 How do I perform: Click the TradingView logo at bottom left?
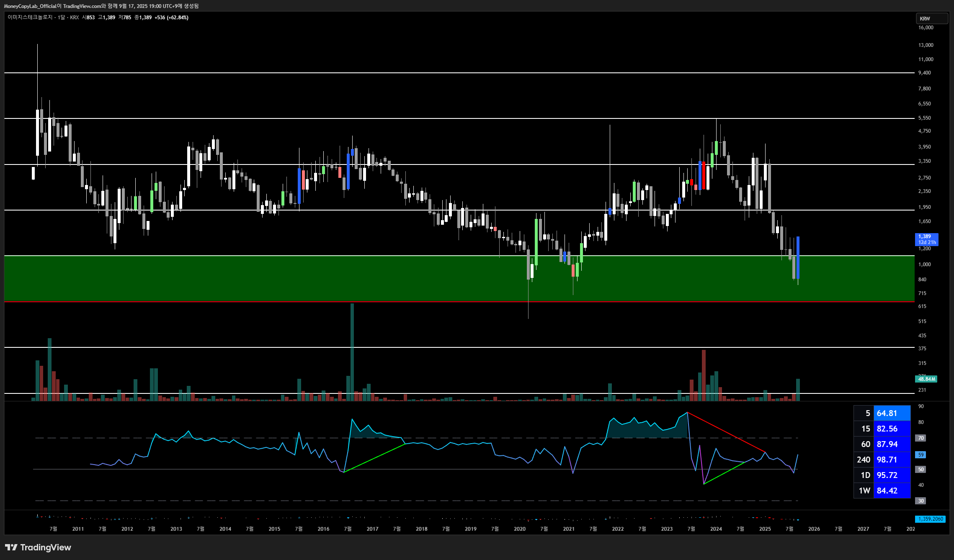point(38,547)
